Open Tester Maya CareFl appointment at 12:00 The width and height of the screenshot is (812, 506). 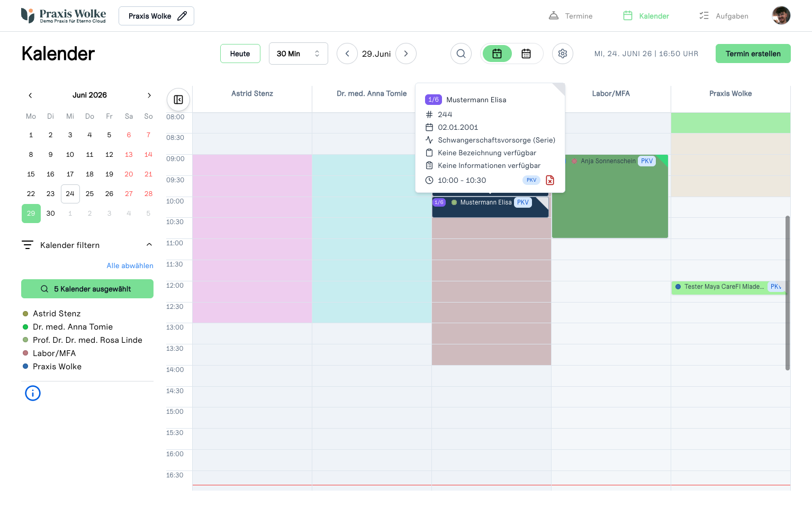[x=729, y=287]
